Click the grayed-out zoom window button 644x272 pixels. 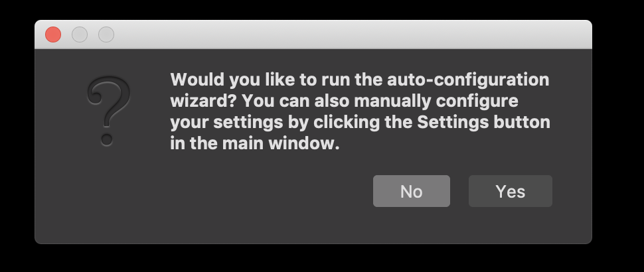(106, 34)
